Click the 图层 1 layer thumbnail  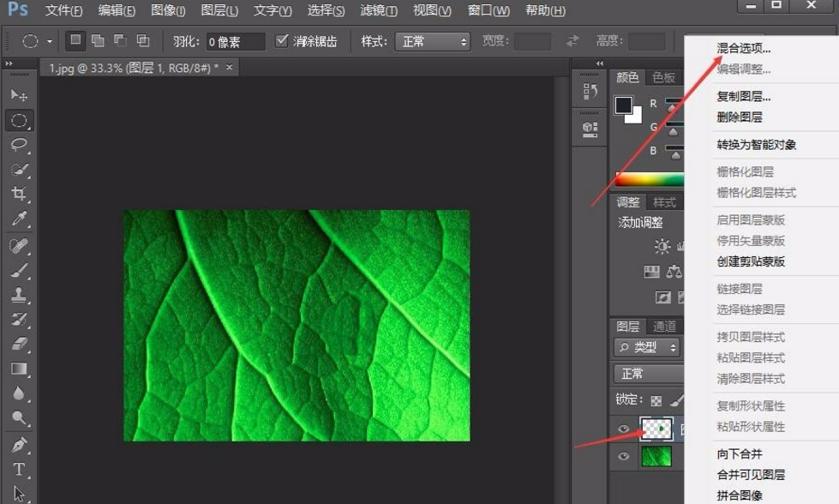(656, 429)
